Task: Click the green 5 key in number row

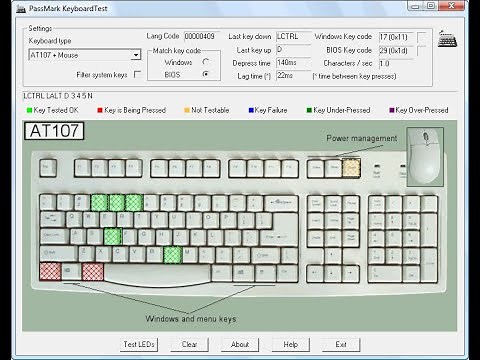Action: [x=134, y=203]
